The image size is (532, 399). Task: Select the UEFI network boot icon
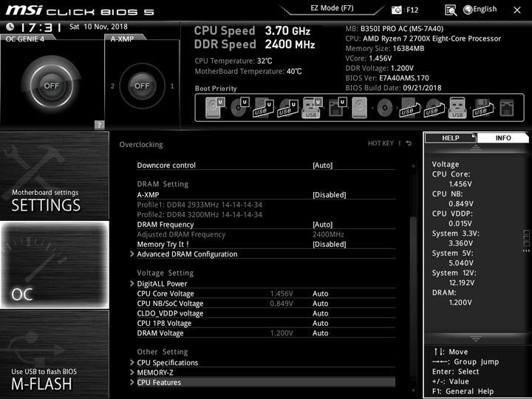click(338, 108)
